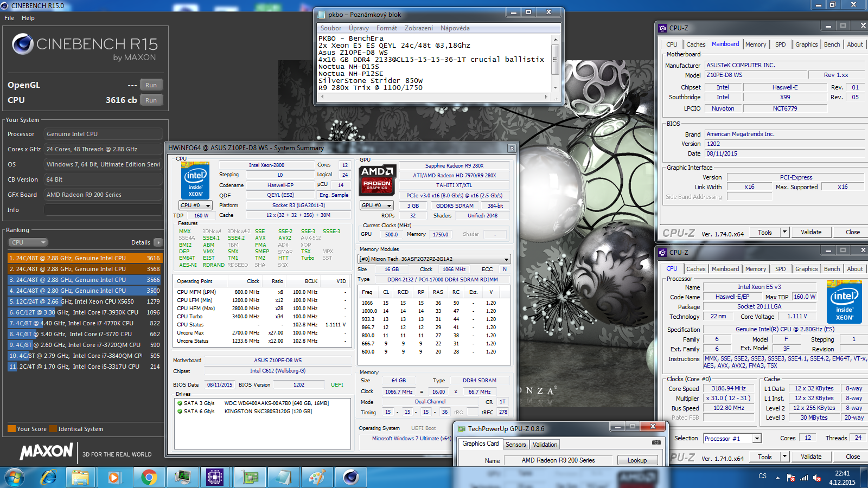868x488 pixels.
Task: Open the Ranking CPU dropdown in Cinebench
Action: (x=28, y=242)
